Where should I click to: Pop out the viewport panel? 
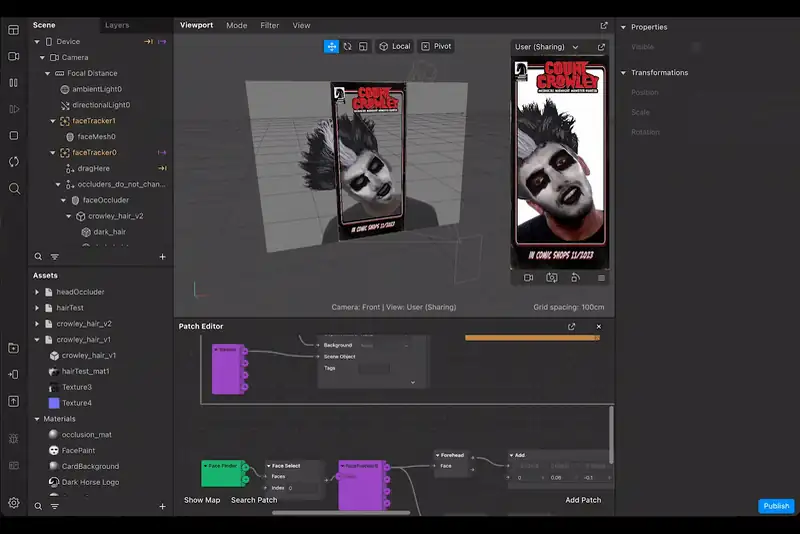coord(604,26)
